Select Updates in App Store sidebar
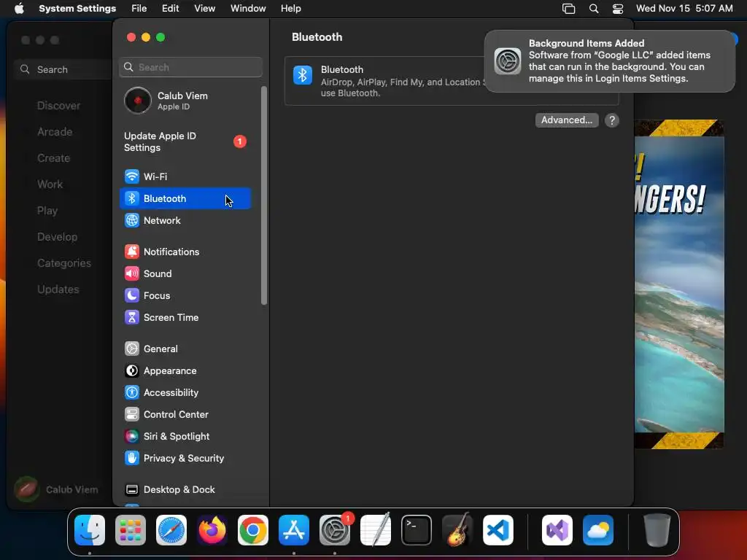 pyautogui.click(x=58, y=289)
